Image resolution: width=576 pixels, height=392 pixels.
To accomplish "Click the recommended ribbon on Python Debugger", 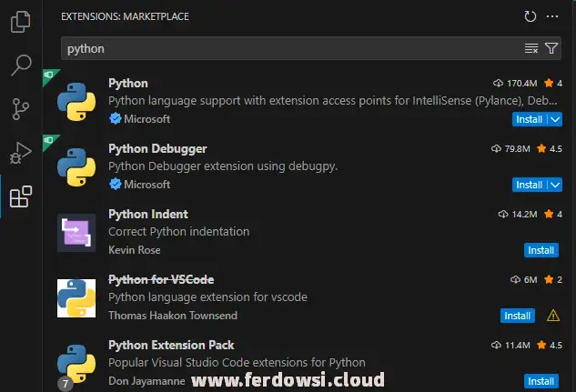I will [49, 141].
